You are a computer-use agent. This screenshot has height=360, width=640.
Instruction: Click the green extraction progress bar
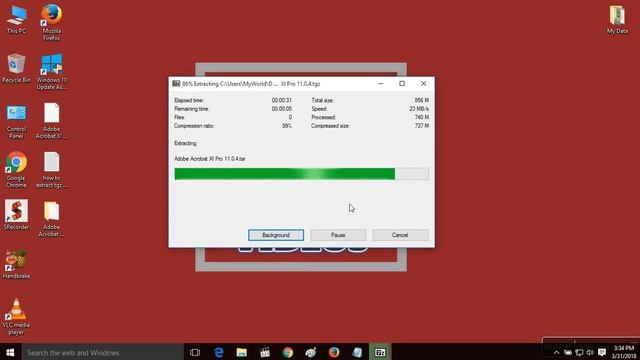(x=301, y=174)
